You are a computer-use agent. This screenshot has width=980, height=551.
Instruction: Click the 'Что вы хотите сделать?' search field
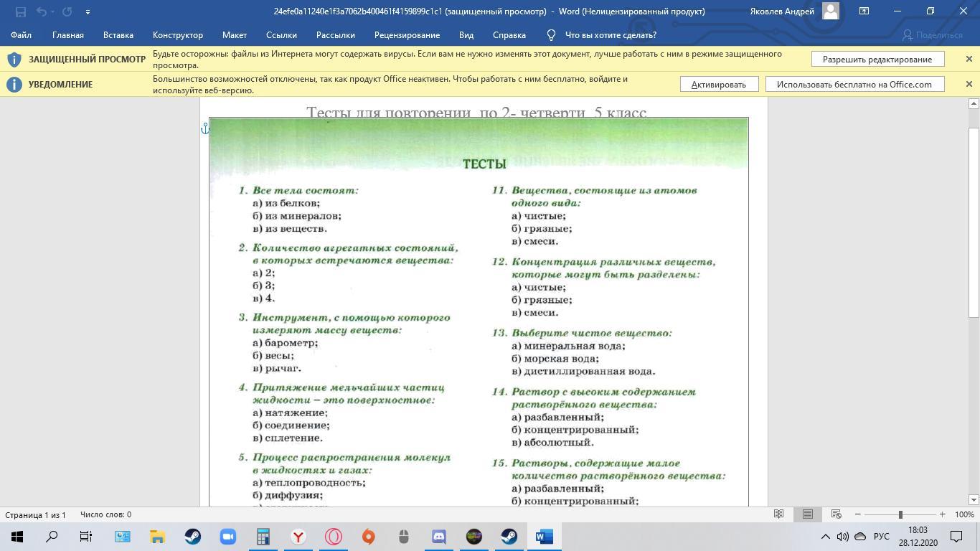[610, 35]
